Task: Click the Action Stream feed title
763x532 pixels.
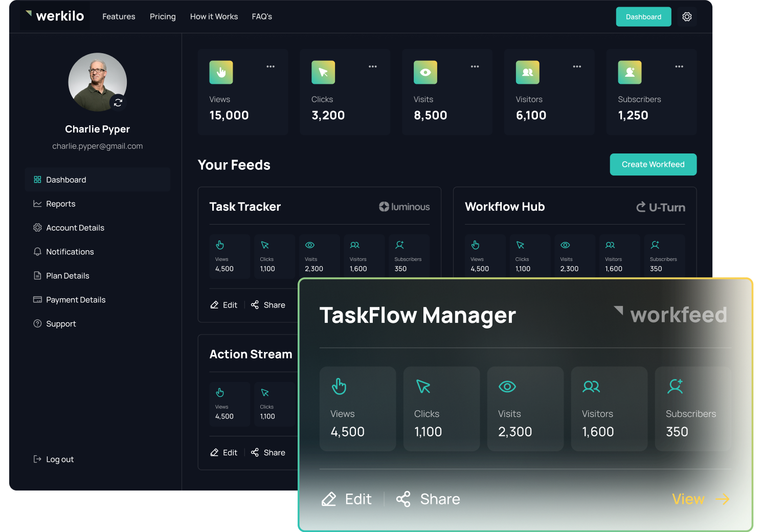Action: point(251,354)
